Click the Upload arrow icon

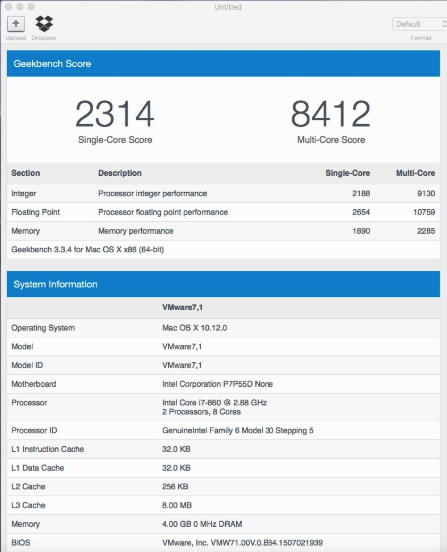click(x=15, y=24)
